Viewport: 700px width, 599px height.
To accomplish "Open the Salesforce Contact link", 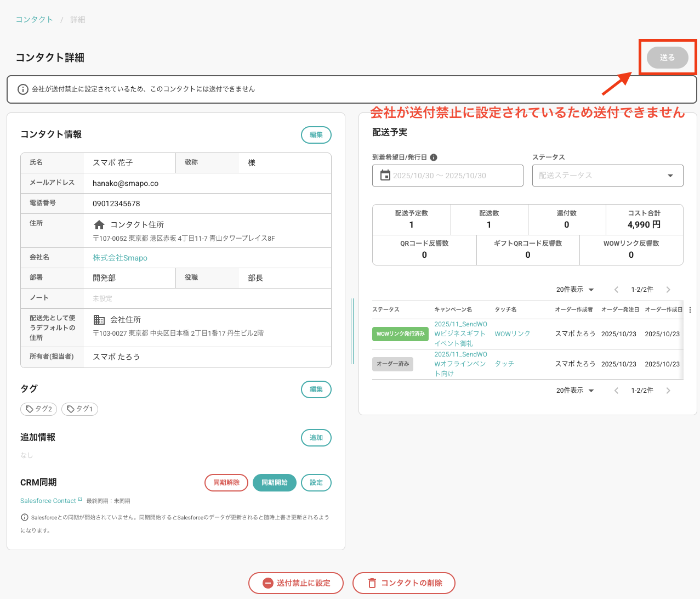I will [x=48, y=501].
